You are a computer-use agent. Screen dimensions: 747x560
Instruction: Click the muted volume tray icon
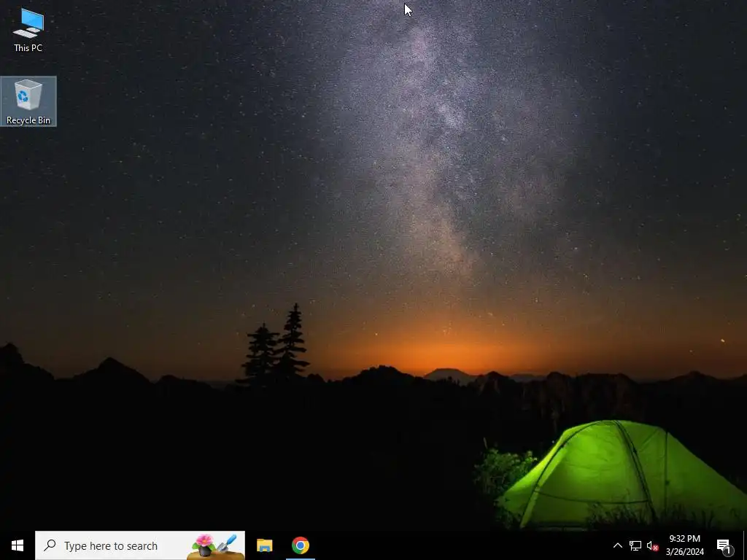(652, 545)
